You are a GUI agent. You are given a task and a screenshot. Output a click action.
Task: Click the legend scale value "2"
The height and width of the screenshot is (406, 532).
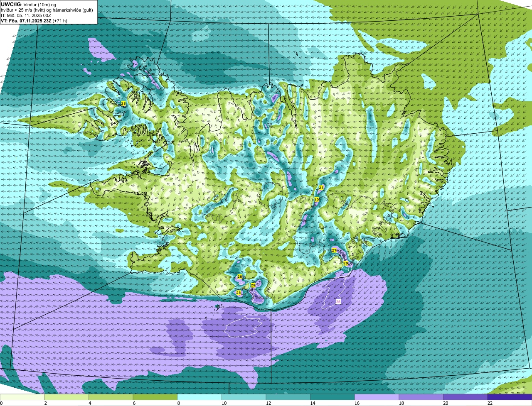[45, 403]
